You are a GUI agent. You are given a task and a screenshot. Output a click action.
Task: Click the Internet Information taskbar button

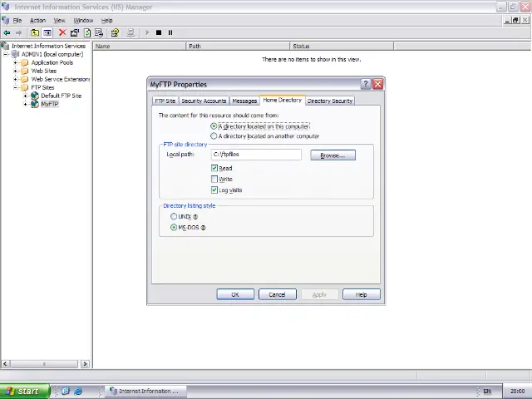coord(146,392)
